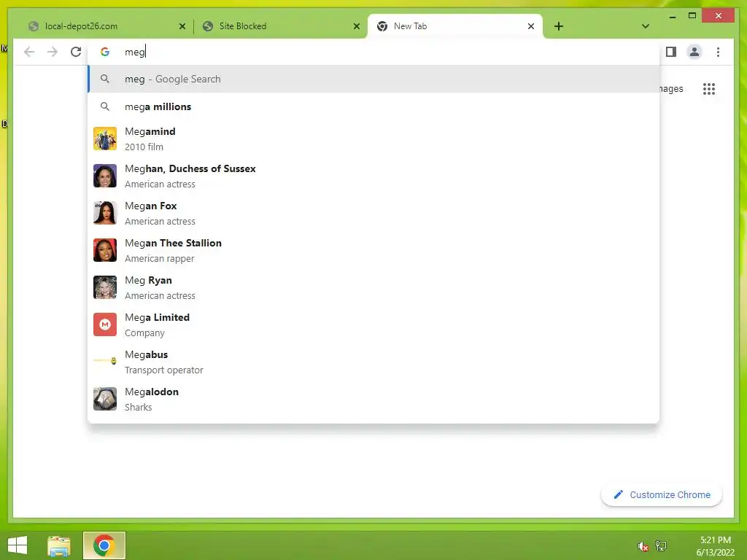Minimize the Chrome window

tap(672, 16)
